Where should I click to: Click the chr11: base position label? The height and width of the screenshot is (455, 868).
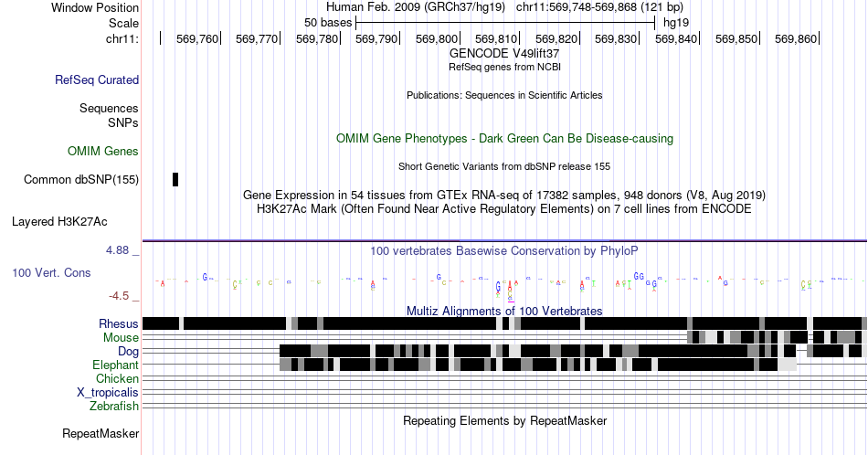[x=122, y=38]
